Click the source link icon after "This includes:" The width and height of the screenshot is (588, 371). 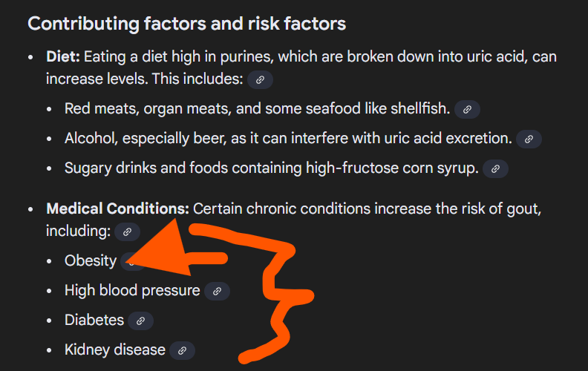point(260,79)
